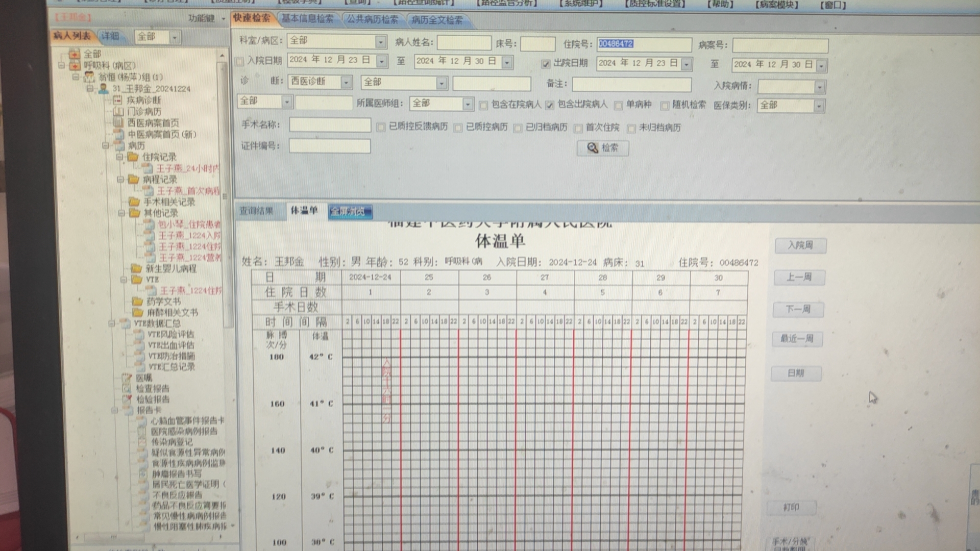
Task: Toggle the 出院日期 checkbox
Action: (546, 64)
